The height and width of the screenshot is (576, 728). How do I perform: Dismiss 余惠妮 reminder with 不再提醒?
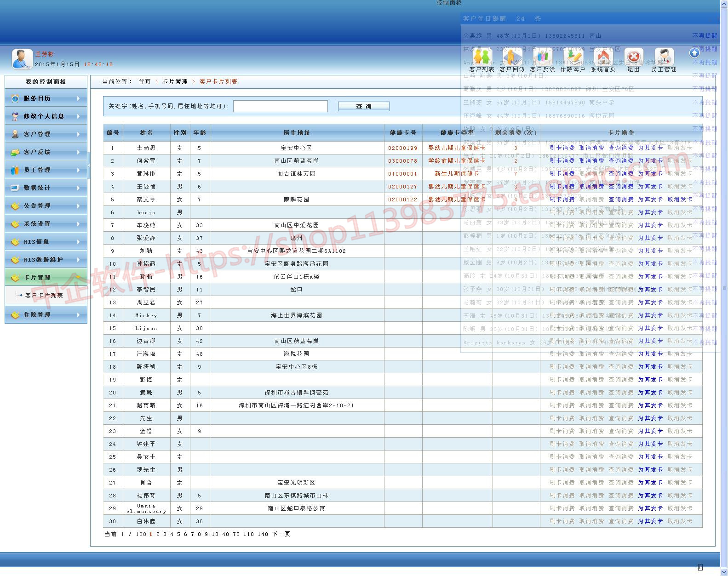pos(705,36)
